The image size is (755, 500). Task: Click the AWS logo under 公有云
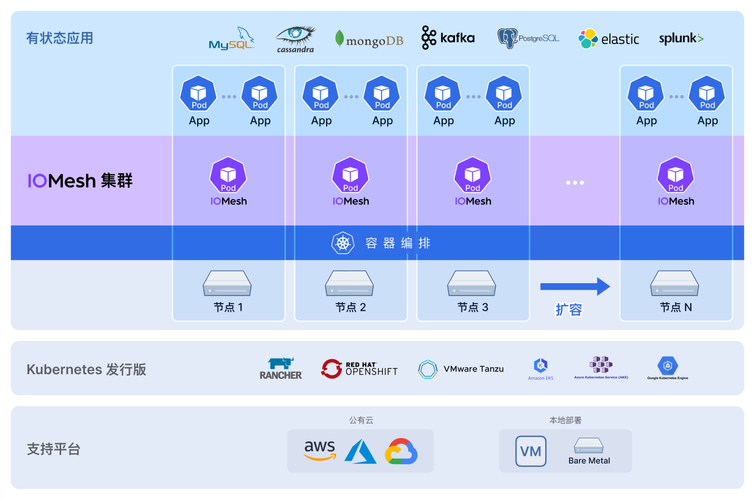pos(320,451)
